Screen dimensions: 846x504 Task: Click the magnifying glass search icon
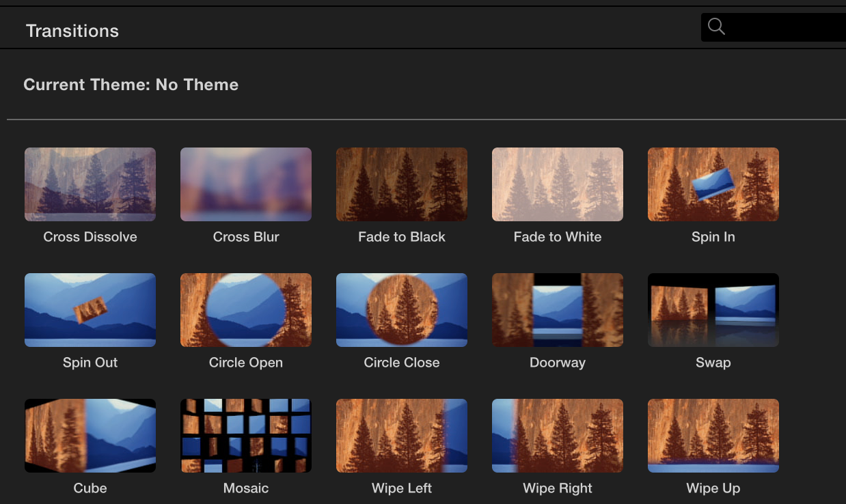(x=716, y=27)
